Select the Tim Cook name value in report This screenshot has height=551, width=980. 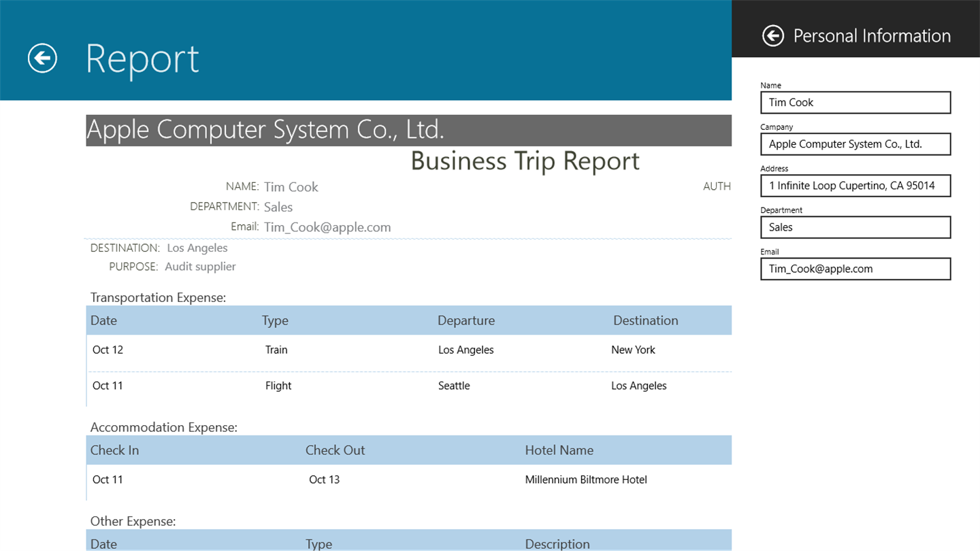pyautogui.click(x=291, y=187)
